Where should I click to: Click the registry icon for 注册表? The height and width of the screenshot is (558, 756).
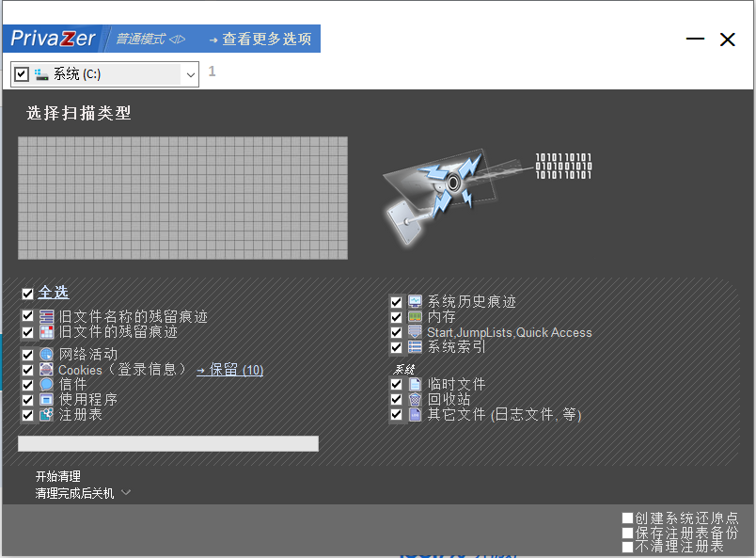click(x=46, y=415)
